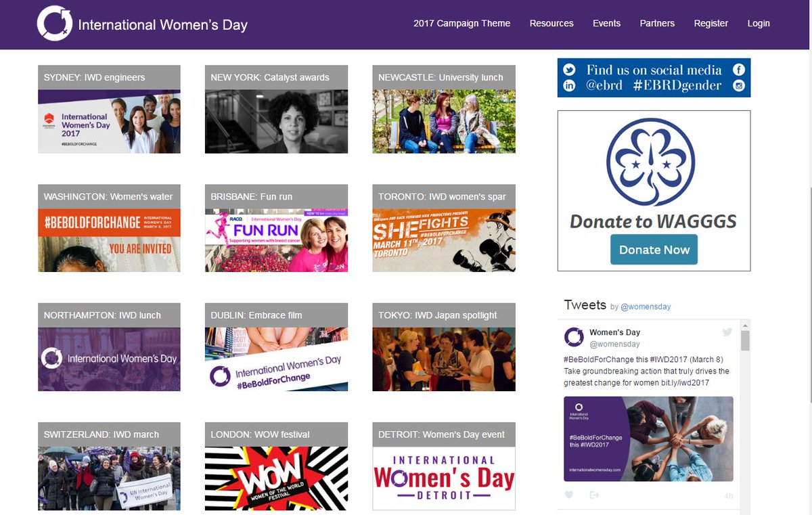The height and width of the screenshot is (515, 812).
Task: Open NEW YORK: Catalyst awards heading
Action: coord(276,77)
